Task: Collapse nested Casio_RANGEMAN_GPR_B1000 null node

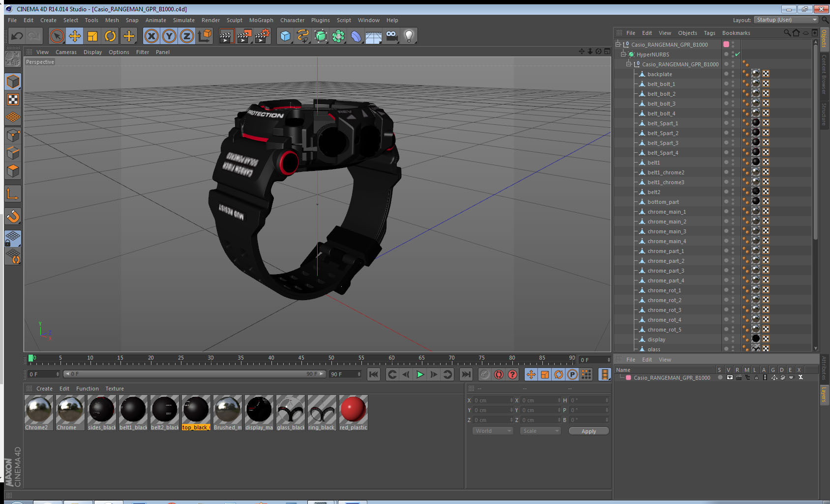Action: pyautogui.click(x=629, y=64)
